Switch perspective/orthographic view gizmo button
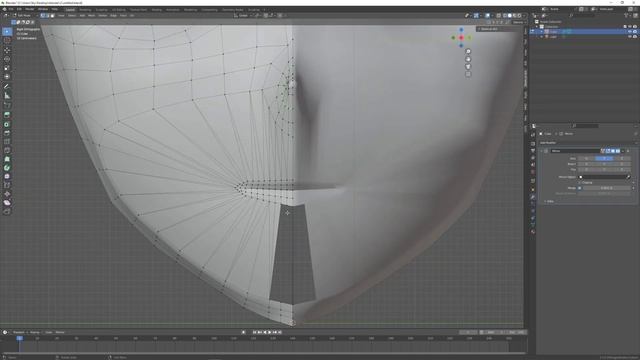Screen dimensions: 640x360 [468, 75]
